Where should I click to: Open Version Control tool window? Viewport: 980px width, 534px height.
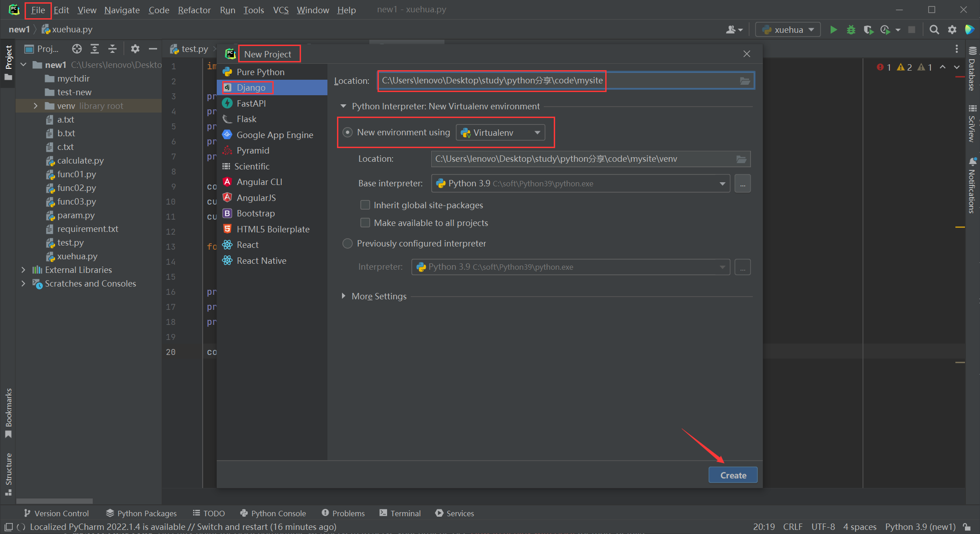[x=56, y=513]
